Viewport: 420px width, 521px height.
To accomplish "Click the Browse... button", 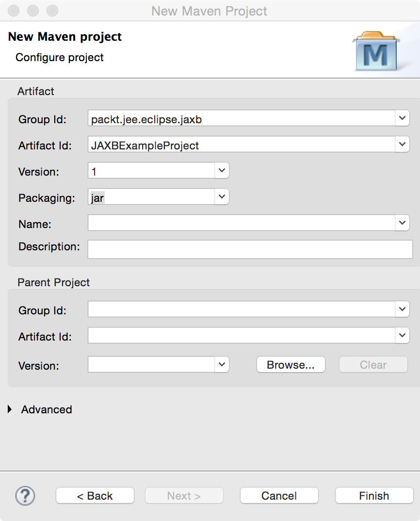I will [x=291, y=365].
